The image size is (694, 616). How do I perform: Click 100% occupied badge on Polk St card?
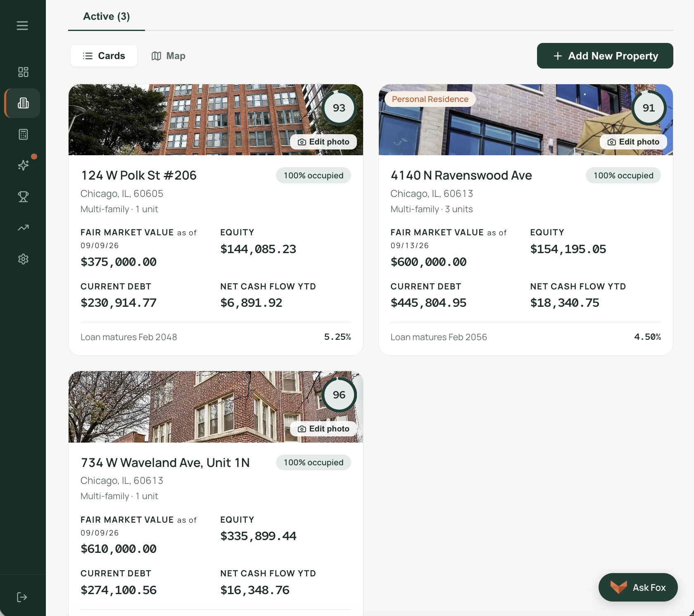pyautogui.click(x=314, y=175)
